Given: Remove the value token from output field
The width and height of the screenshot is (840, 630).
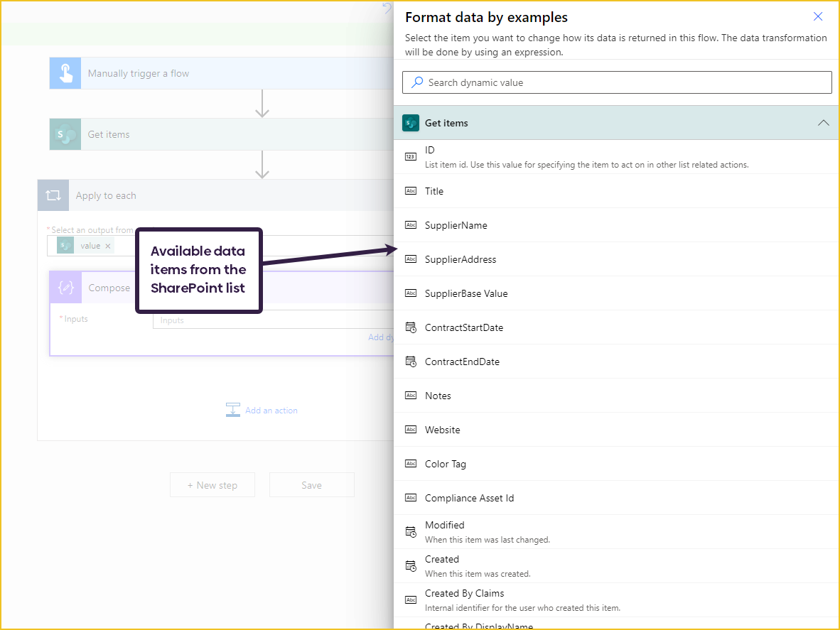Looking at the screenshot, I should point(108,246).
